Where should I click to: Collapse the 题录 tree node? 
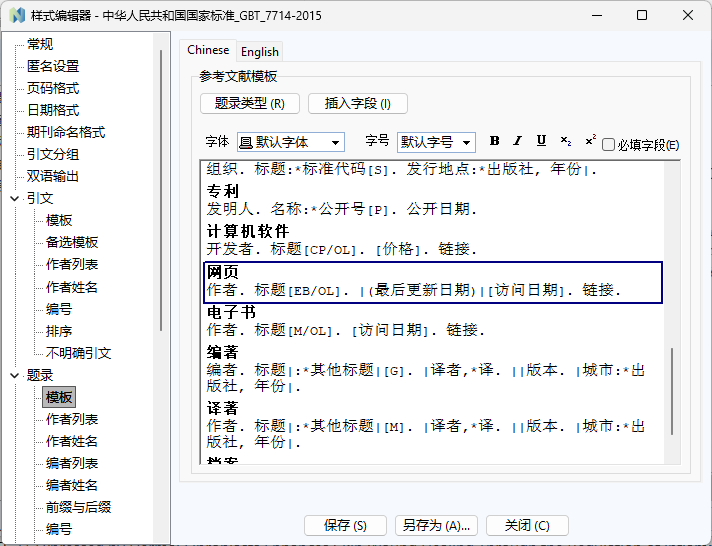[x=15, y=375]
